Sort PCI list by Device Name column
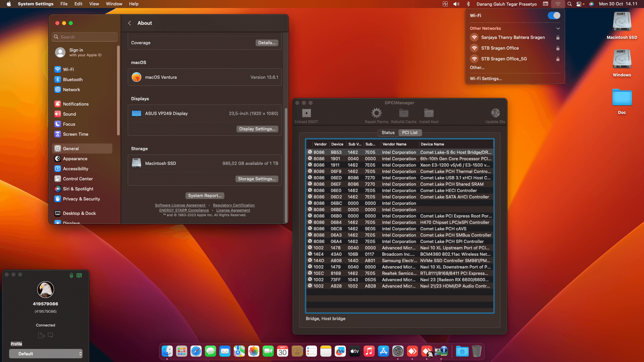The image size is (644, 362). tap(456, 144)
